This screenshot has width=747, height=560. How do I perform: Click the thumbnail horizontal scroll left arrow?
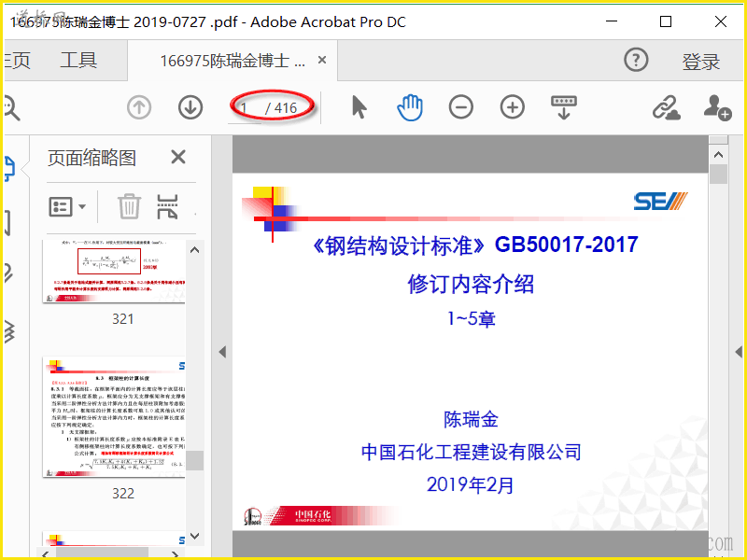coord(45,554)
